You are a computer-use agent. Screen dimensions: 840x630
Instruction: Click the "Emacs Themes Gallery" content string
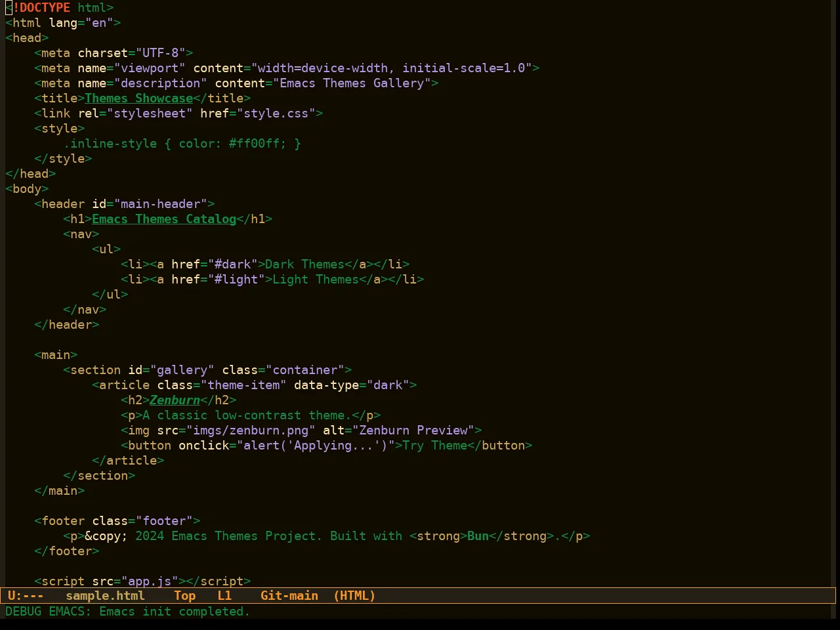pyautogui.click(x=352, y=83)
